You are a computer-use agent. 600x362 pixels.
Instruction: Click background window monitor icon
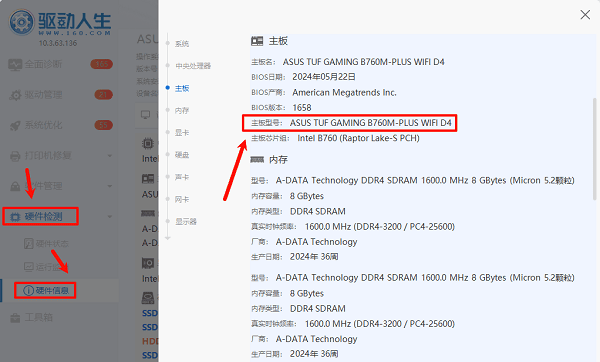tap(145, 115)
